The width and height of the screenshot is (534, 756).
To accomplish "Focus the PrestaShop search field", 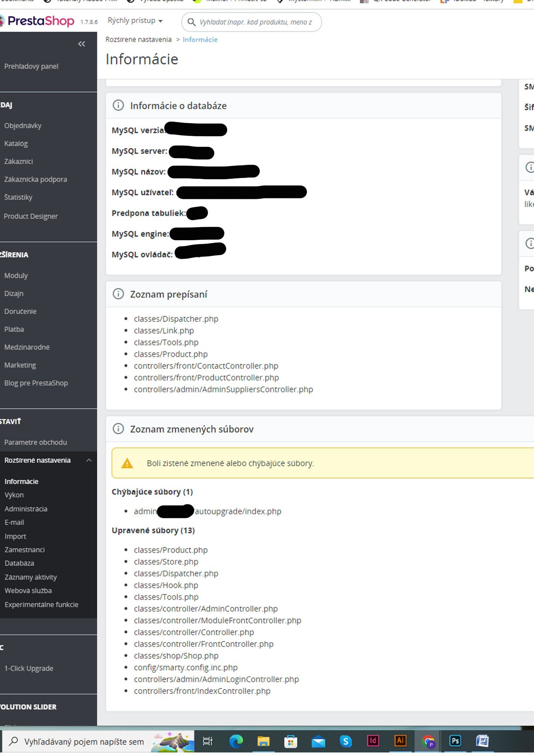I will coord(251,22).
